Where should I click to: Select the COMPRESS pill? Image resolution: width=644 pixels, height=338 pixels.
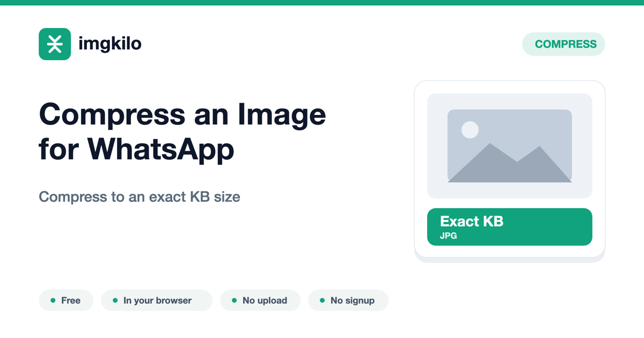563,44
